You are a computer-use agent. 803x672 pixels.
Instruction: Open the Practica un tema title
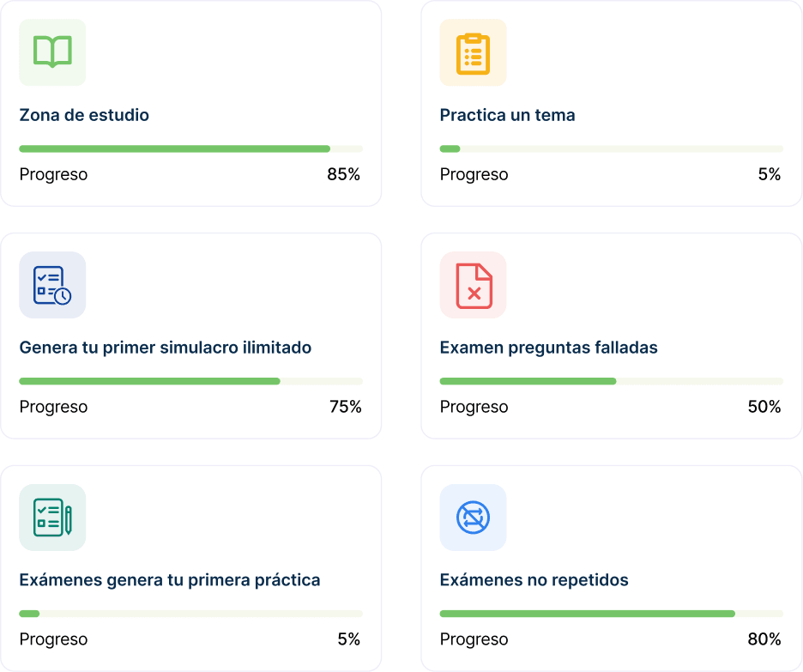click(x=507, y=115)
